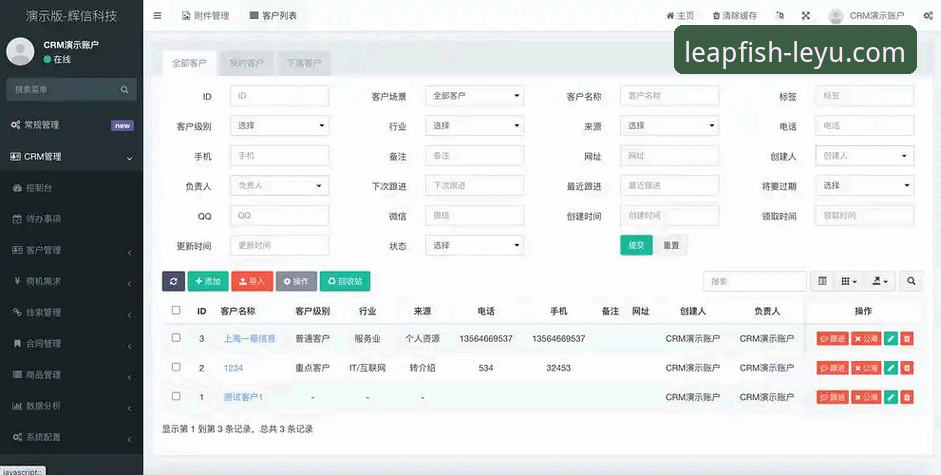Click the CRM演示账户 avatar in top bar
The height and width of the screenshot is (475, 941).
[835, 16]
